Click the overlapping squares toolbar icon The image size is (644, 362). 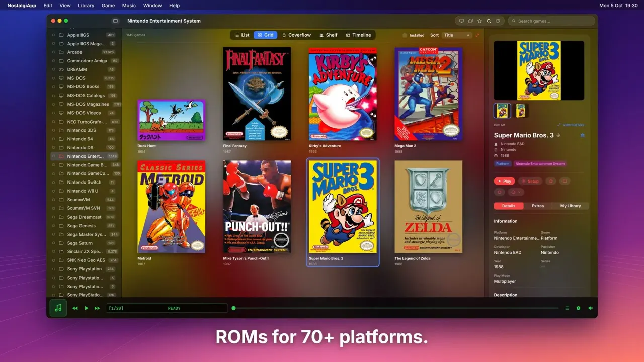(470, 21)
